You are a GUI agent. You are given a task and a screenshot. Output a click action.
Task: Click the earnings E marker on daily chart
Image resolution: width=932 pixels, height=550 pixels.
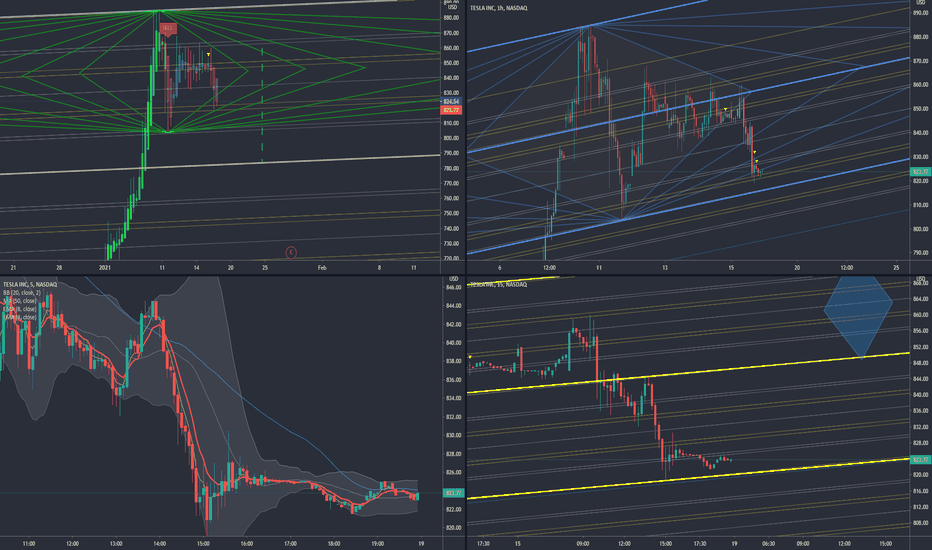(x=291, y=253)
